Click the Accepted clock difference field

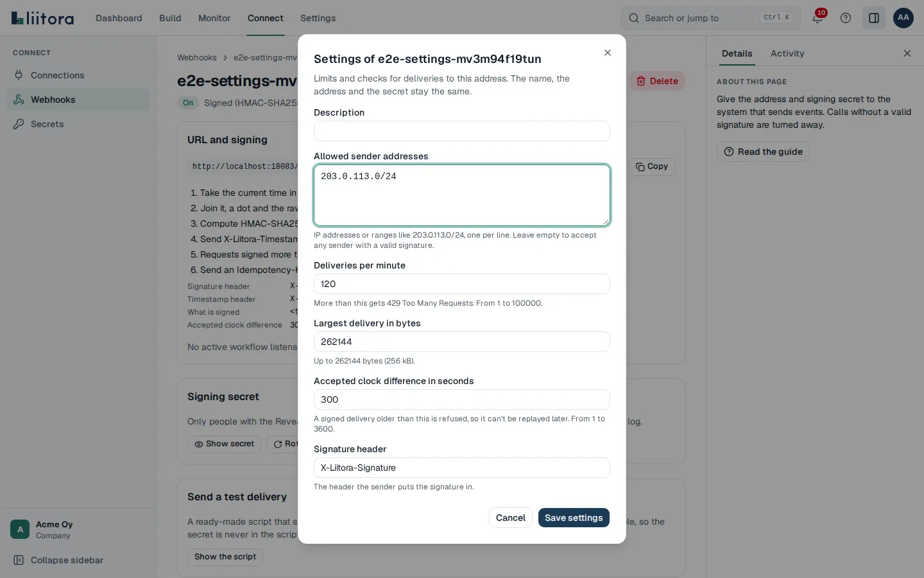point(462,399)
